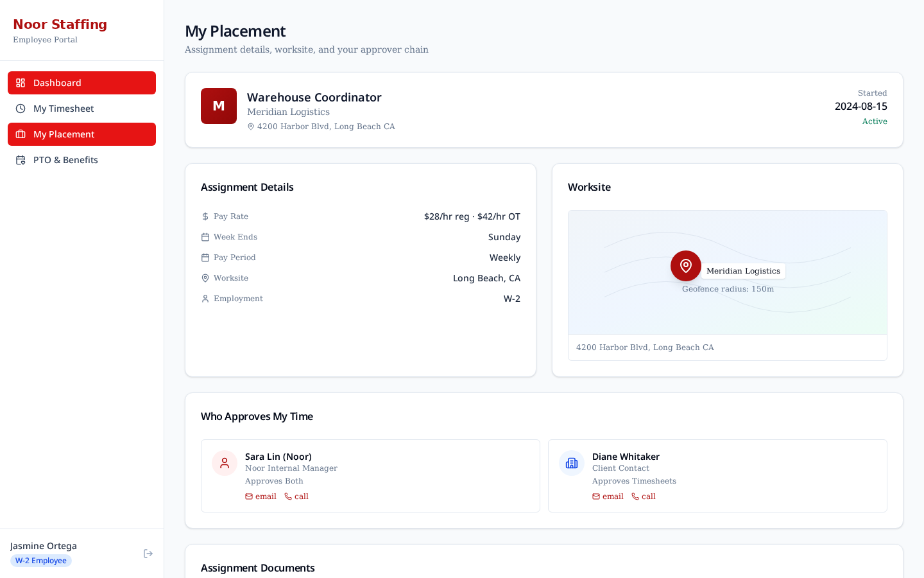Click the My Placement briefcase icon
The height and width of the screenshot is (578, 924).
pyautogui.click(x=21, y=134)
